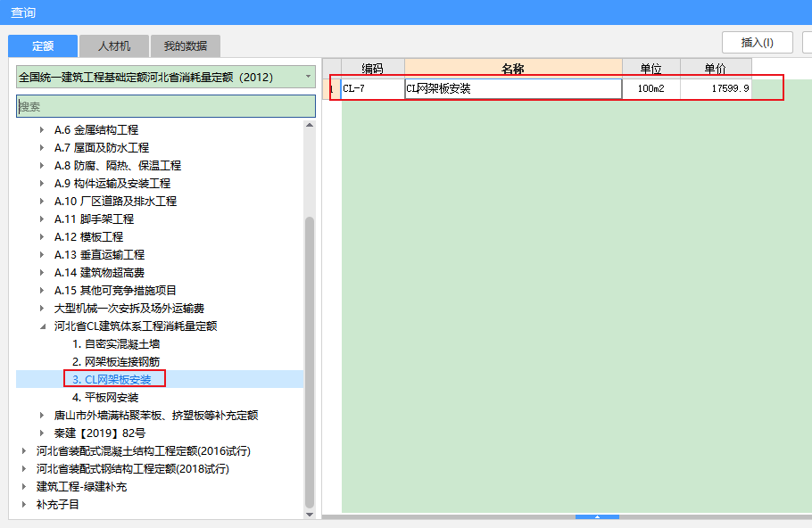The image size is (812, 528).
Task: Switch to the 人材机 tab
Action: pos(113,45)
